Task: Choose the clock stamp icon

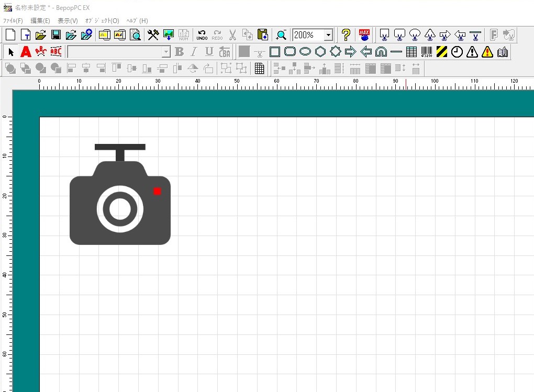Action: (457, 52)
